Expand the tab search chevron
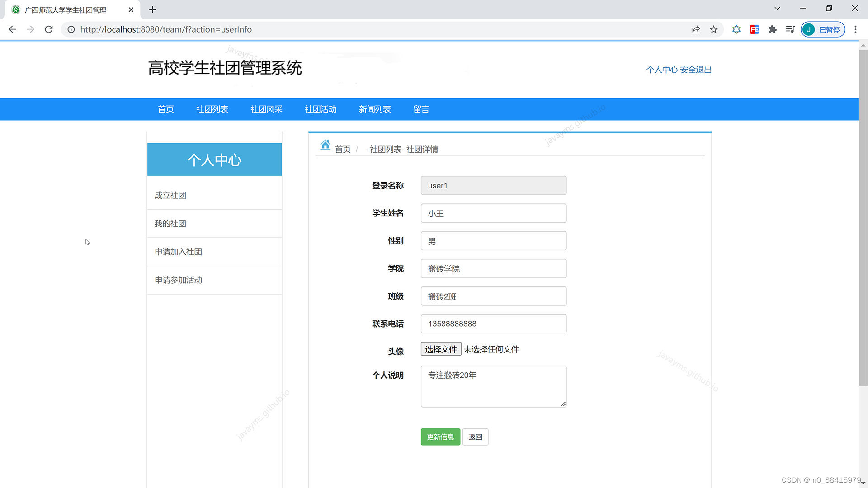 coord(777,9)
